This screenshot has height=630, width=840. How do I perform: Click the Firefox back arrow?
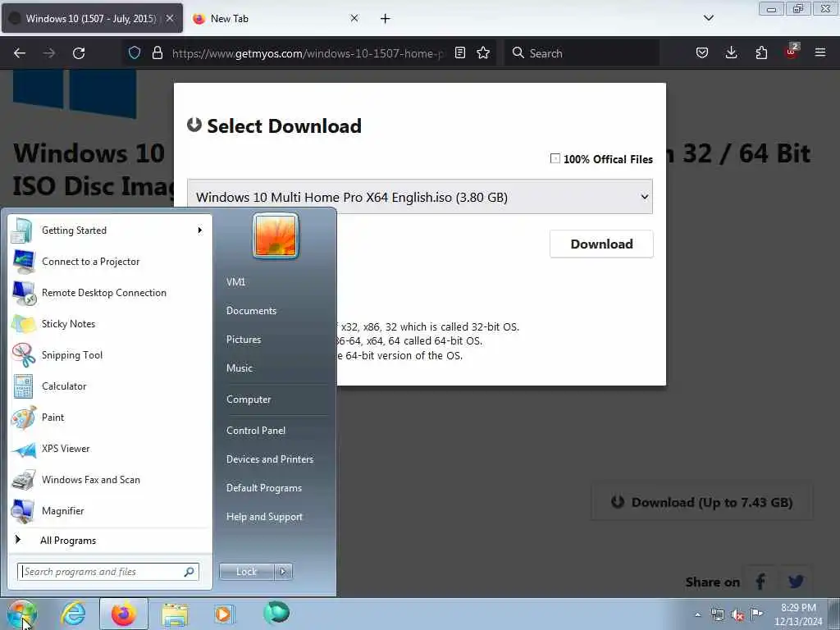20,53
